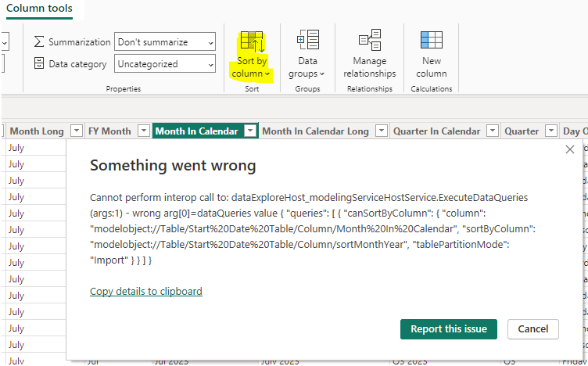
Task: Open filter dropdown for Quarter column
Action: coord(551,131)
